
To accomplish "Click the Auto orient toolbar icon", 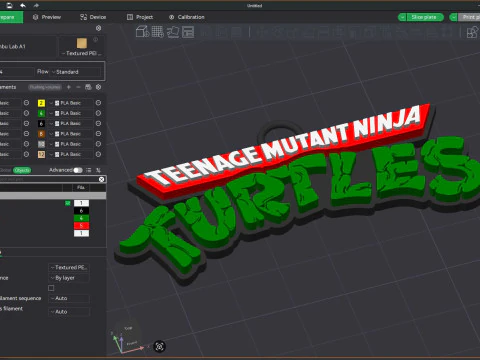I will (x=173, y=32).
